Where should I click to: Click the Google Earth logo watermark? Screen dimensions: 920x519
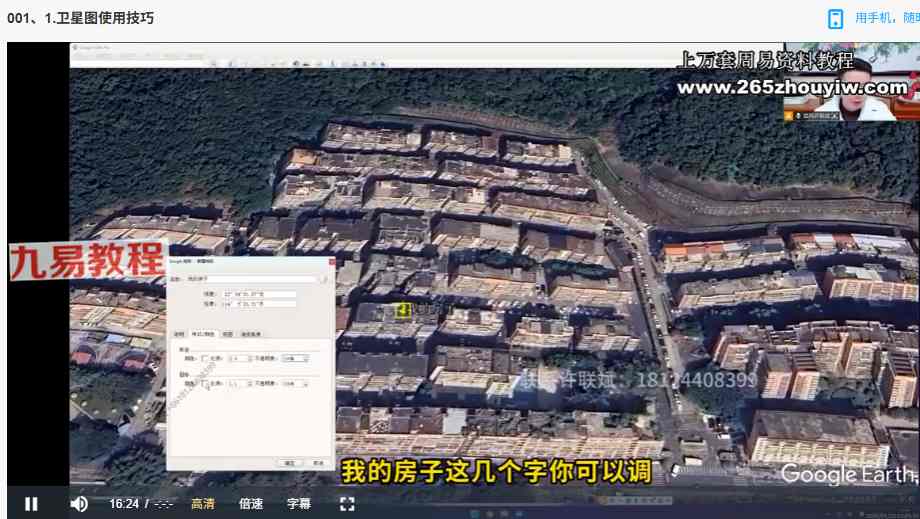847,473
